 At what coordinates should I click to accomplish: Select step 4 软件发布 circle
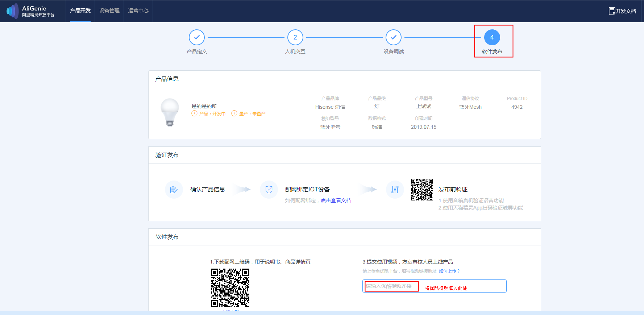(492, 37)
